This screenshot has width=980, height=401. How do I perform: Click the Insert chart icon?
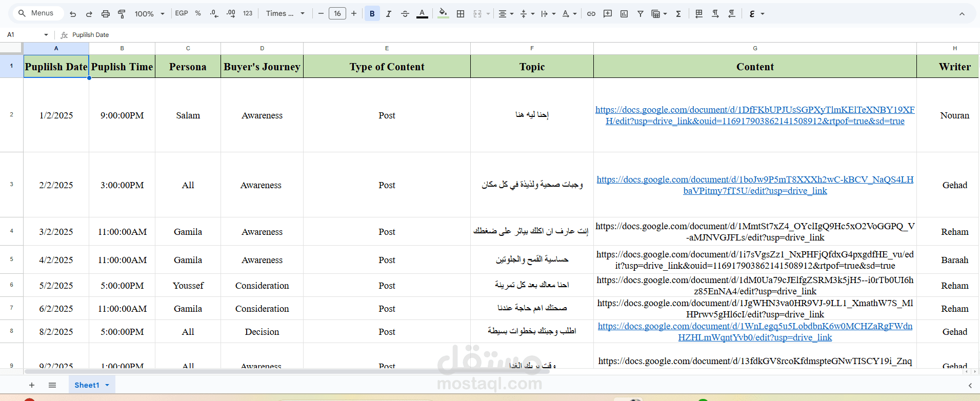pyautogui.click(x=624, y=14)
